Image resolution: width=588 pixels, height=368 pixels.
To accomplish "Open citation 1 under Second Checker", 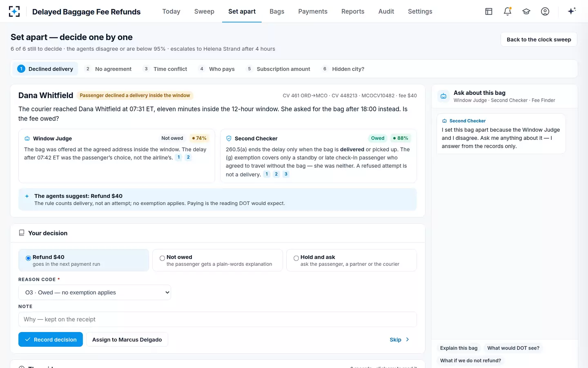I will 267,174.
